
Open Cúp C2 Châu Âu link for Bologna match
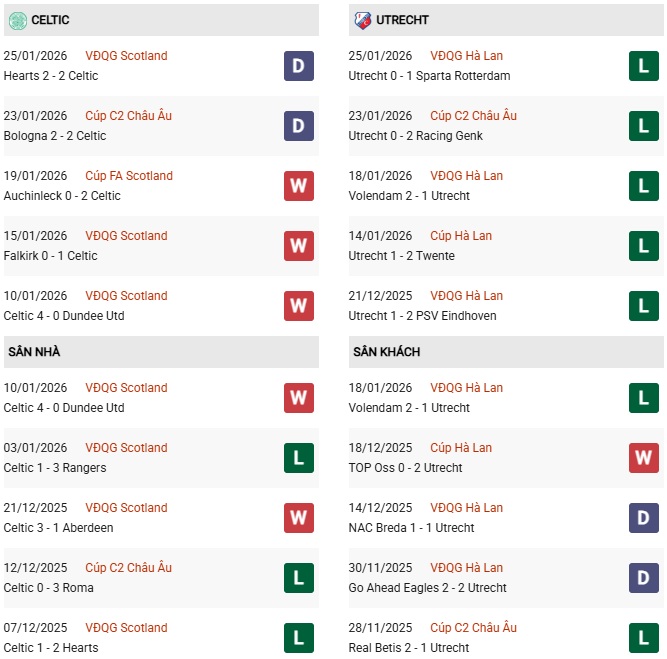(x=128, y=116)
